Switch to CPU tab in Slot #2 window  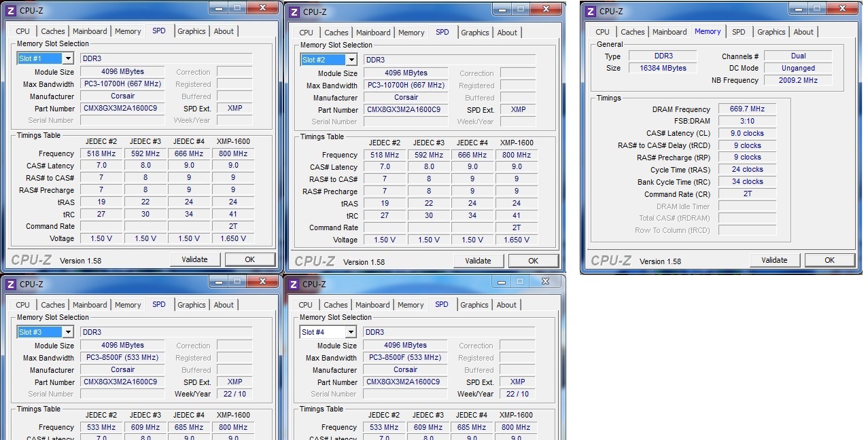click(x=306, y=33)
